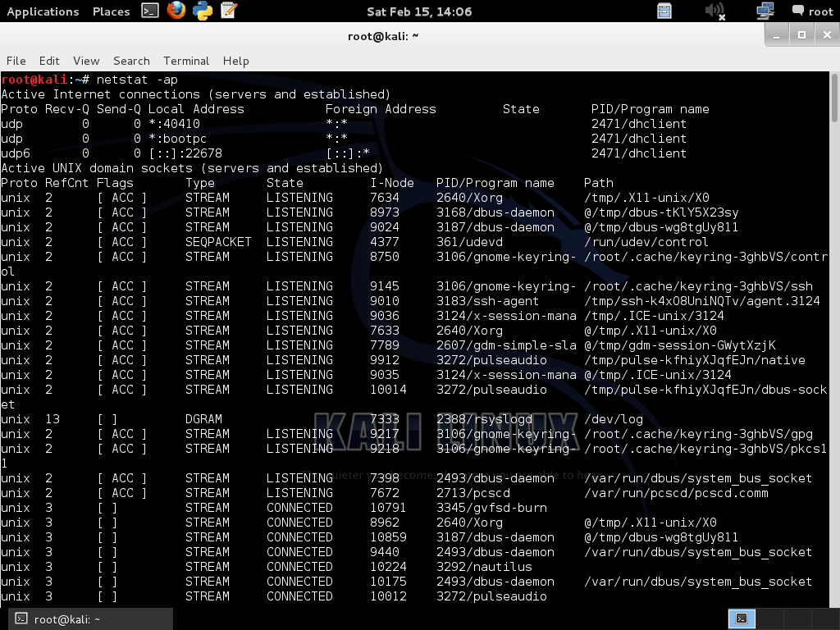Open the Search menu in terminal
This screenshot has width=840, height=630.
(131, 61)
